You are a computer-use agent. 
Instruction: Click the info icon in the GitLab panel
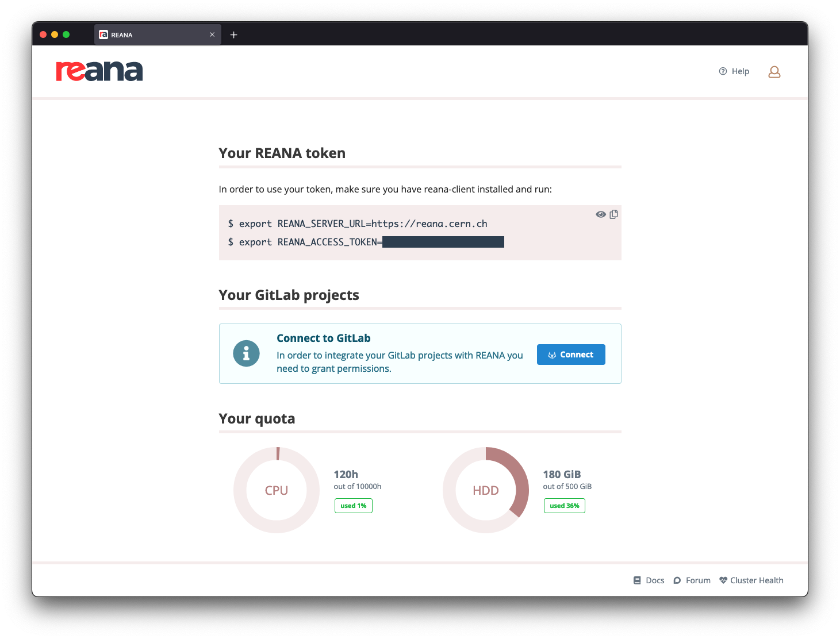pyautogui.click(x=246, y=353)
